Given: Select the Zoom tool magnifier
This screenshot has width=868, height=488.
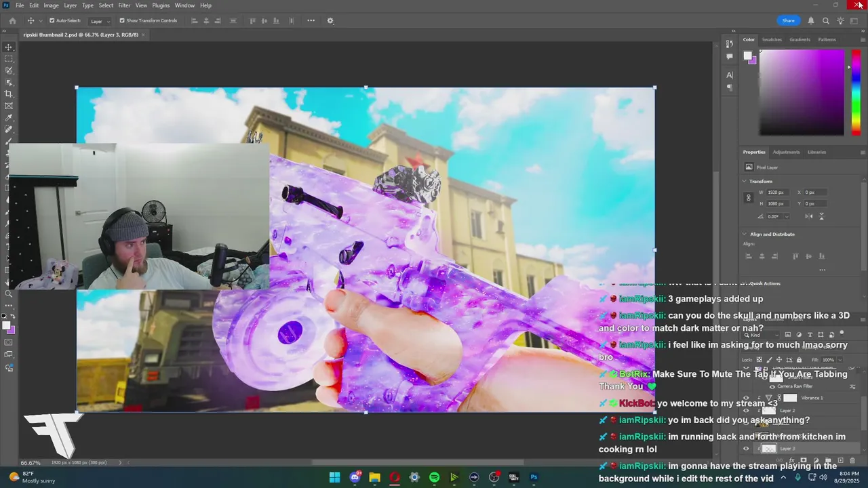Looking at the screenshot, I should (x=9, y=293).
